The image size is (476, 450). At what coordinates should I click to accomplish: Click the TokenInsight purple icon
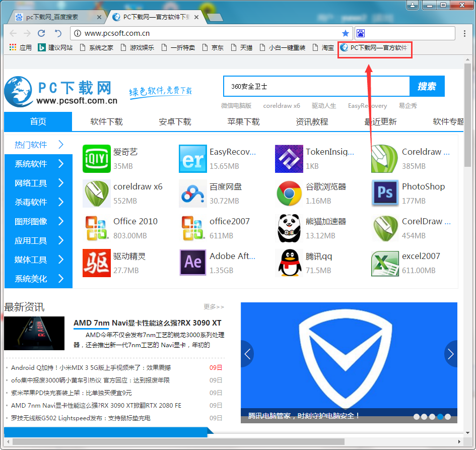(289, 159)
